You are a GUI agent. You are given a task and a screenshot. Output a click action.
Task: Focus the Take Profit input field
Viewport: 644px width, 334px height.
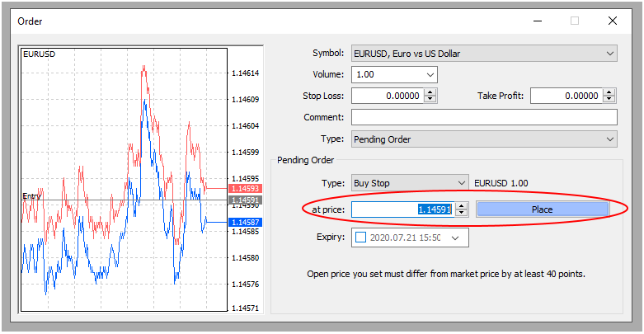point(566,96)
